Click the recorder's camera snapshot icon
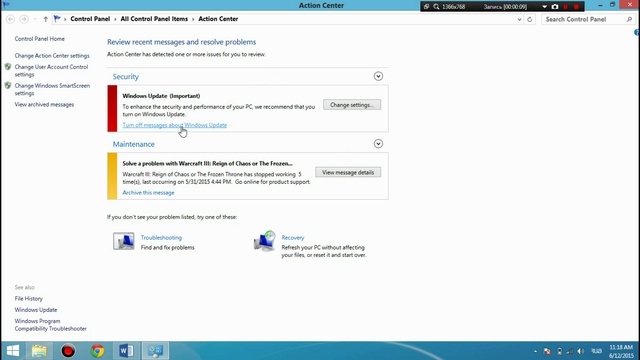640x360 pixels. click(555, 7)
